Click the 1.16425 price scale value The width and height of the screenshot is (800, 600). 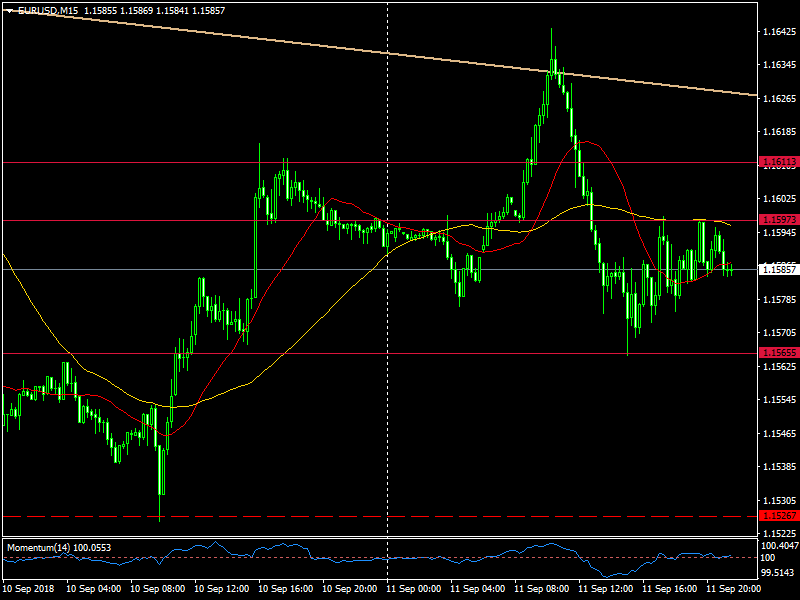click(x=778, y=32)
